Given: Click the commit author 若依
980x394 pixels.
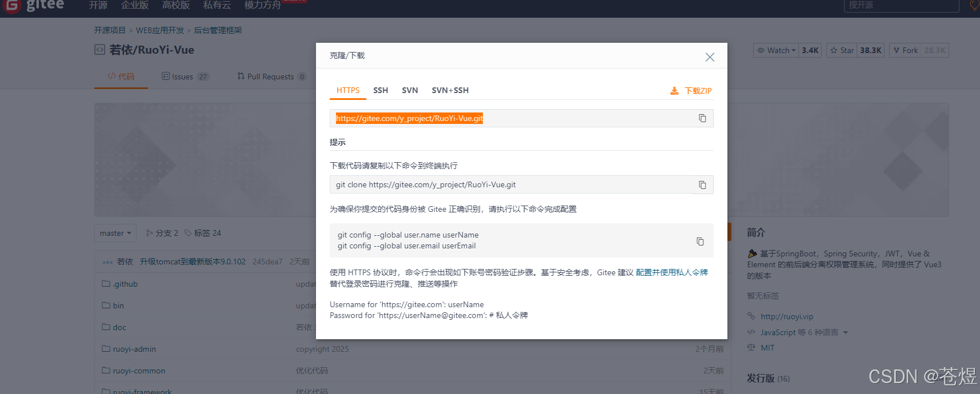Looking at the screenshot, I should (125, 262).
